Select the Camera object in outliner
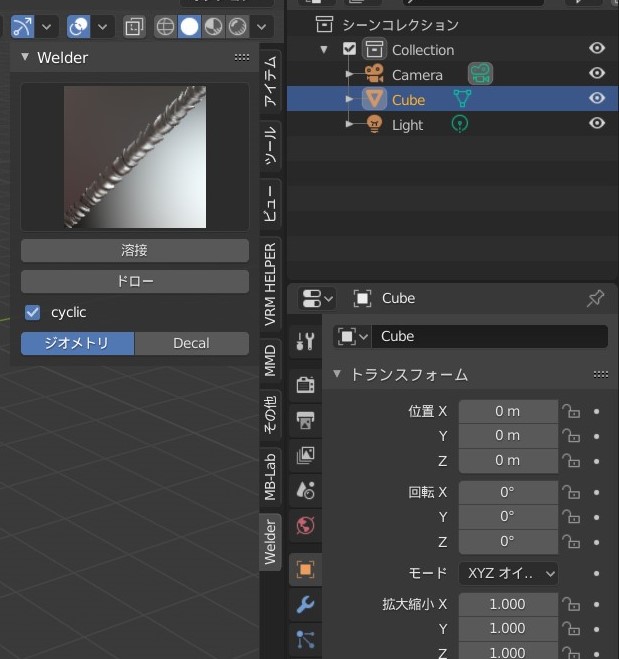 click(x=417, y=75)
